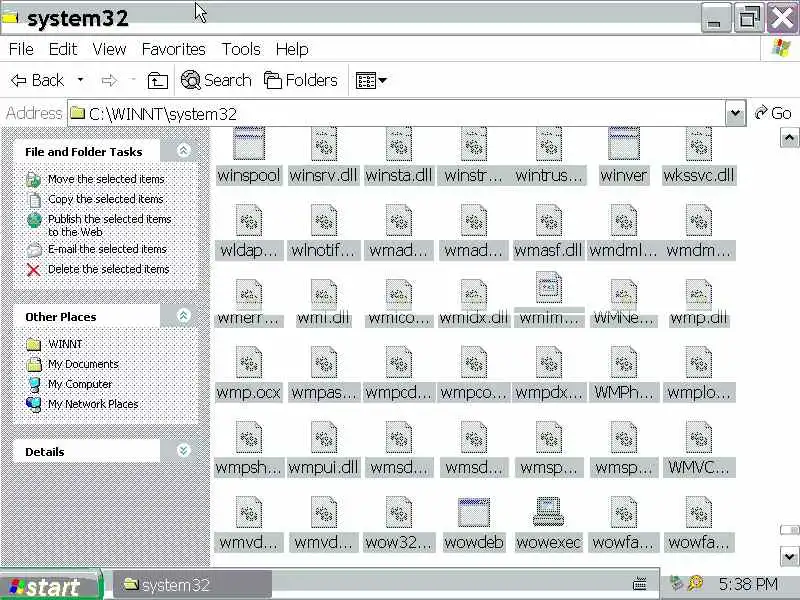Open the Forward history dropdown arrow
Viewport: 800px width, 600px height.
[134, 80]
